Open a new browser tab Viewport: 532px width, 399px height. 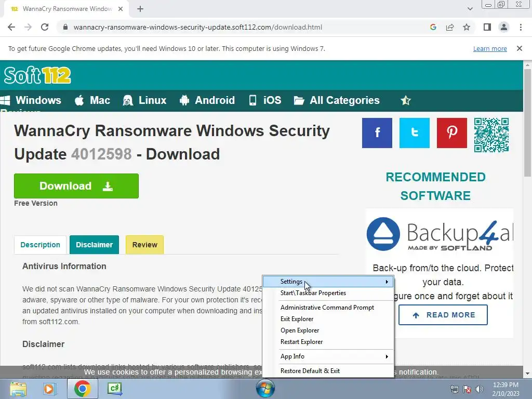click(140, 9)
